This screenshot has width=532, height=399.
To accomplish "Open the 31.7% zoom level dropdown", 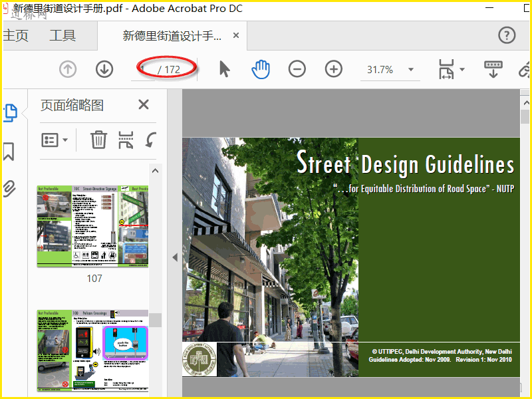I will pos(411,70).
